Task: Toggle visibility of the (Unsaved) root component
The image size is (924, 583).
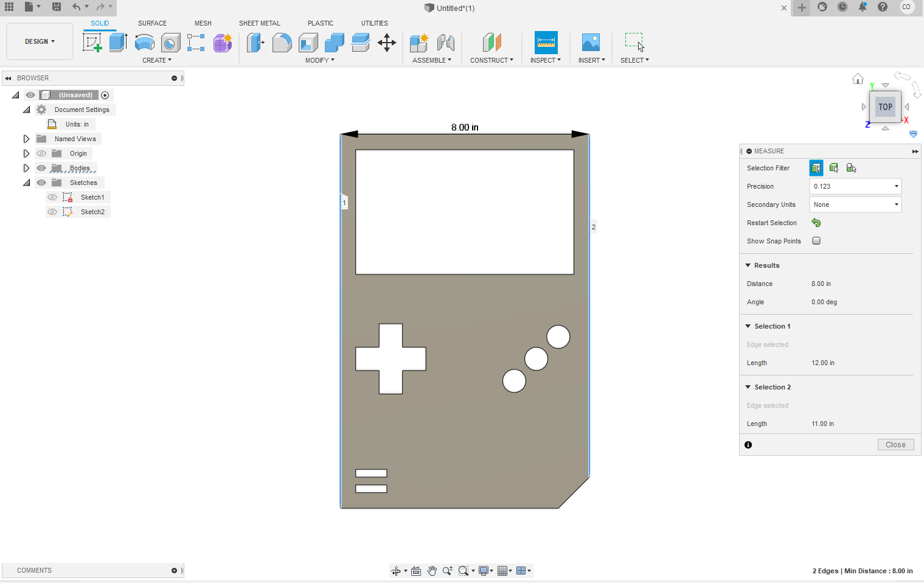Action: coord(30,95)
